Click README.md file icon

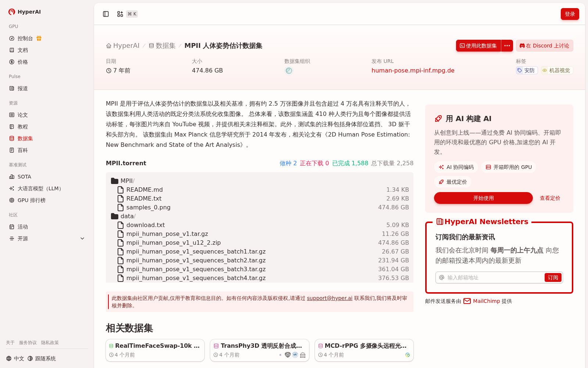pos(121,190)
